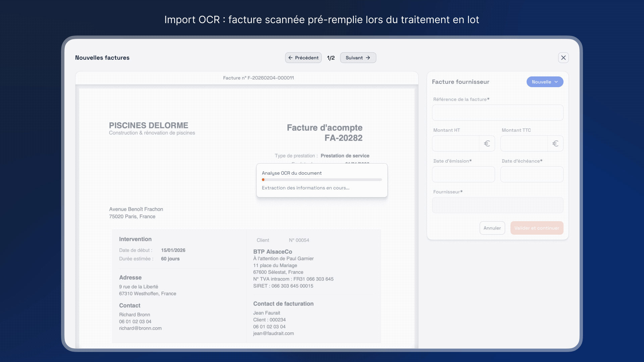This screenshot has width=644, height=362.
Task: Click the FA-20282 invoice number
Action: click(x=343, y=138)
